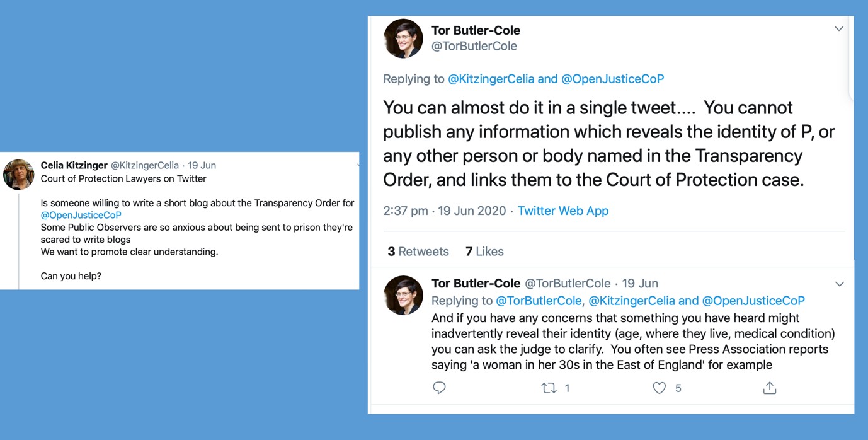Viewport: 868px width, 440px height.
Task: Share the reply tweet via upload icon
Action: 769,388
